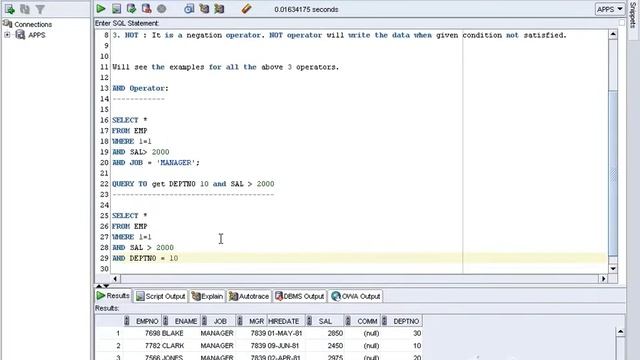Click the Run Script toolbar icon
Viewport: 640px width, 360px height.
tap(116, 9)
